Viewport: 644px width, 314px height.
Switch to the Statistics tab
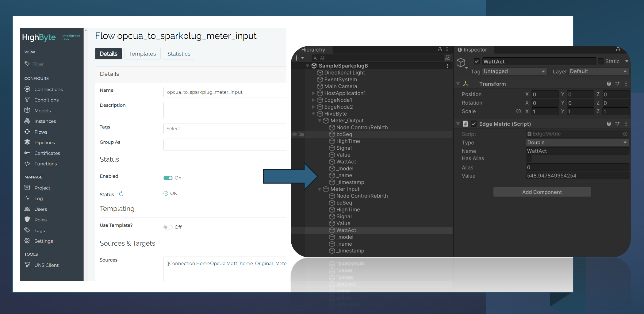tap(179, 54)
